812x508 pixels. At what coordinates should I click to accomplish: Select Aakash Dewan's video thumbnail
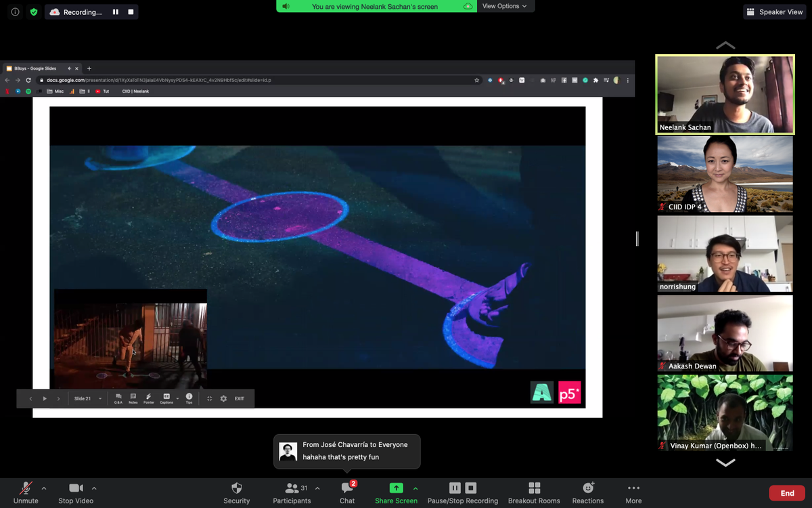point(725,333)
